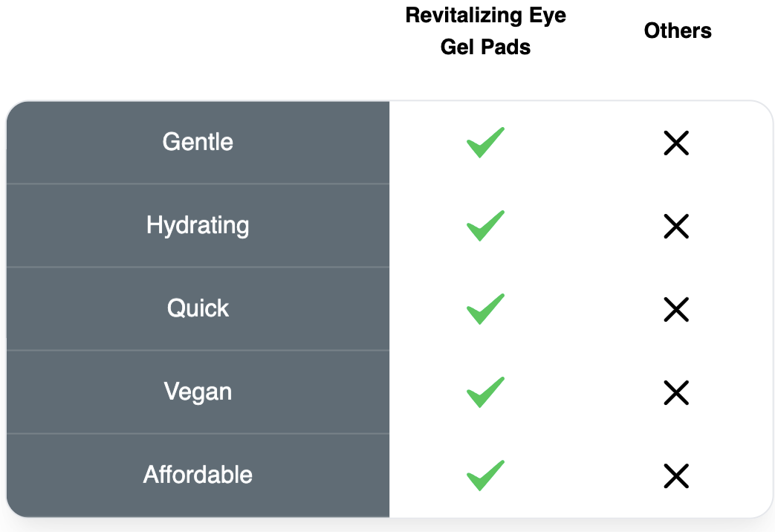Click the Revitalizing Eye Gel Pads heading
The width and height of the screenshot is (775, 532).
click(x=485, y=31)
